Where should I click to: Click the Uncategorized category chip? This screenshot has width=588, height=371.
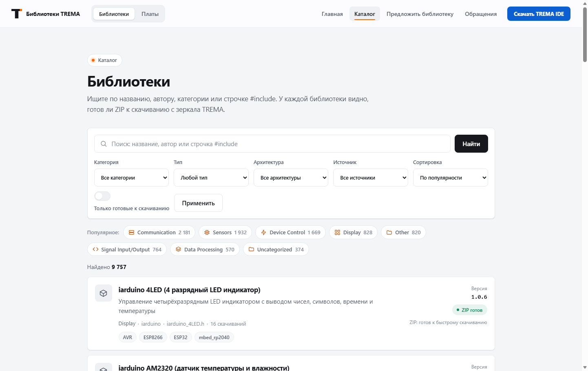[276, 249]
